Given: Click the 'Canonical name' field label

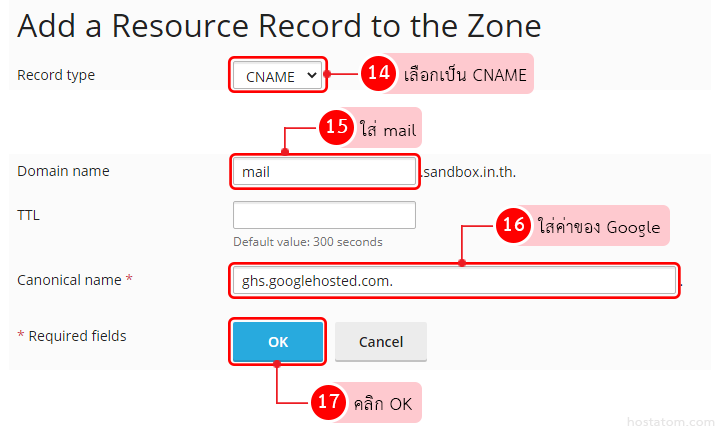Looking at the screenshot, I should pyautogui.click(x=74, y=281).
